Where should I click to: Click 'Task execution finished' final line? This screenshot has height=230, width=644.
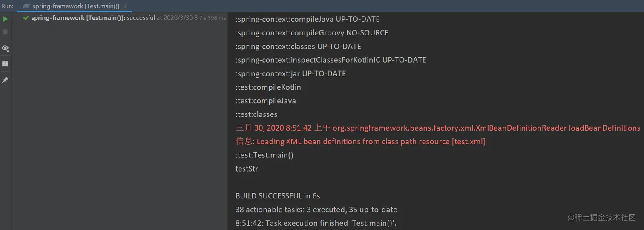[316, 223]
